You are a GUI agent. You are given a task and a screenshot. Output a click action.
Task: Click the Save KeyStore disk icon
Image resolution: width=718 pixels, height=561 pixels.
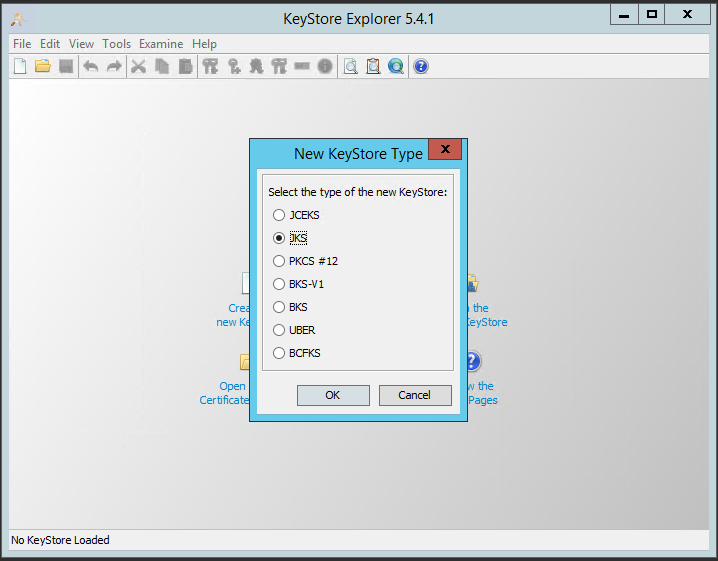coord(66,67)
